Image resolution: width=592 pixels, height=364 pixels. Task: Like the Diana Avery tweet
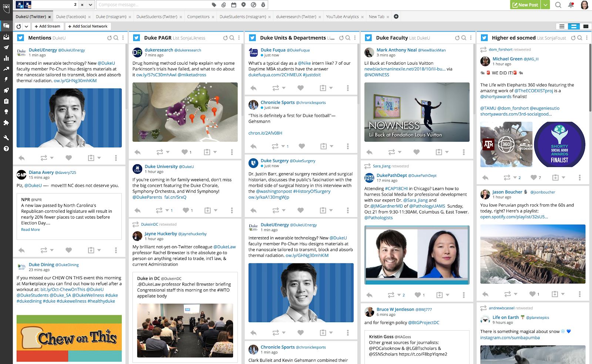[x=68, y=250]
